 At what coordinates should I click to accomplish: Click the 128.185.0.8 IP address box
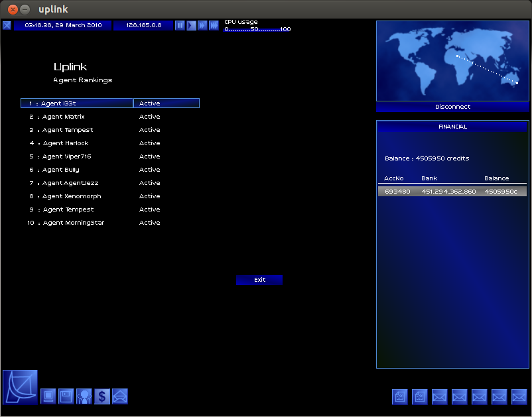[143, 25]
